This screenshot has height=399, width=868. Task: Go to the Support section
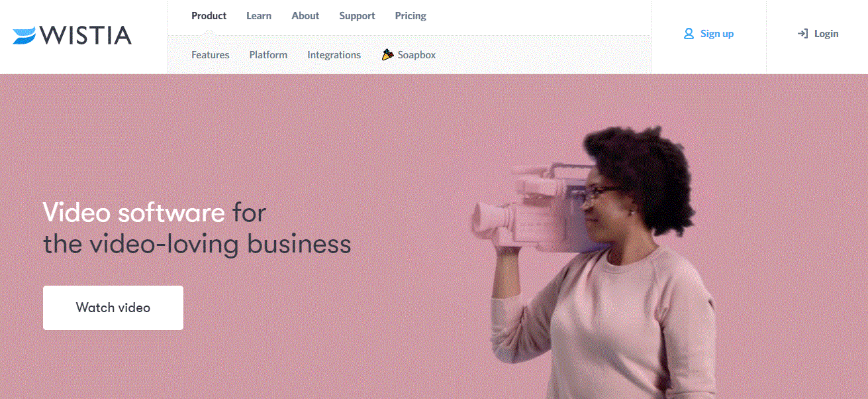coord(357,16)
